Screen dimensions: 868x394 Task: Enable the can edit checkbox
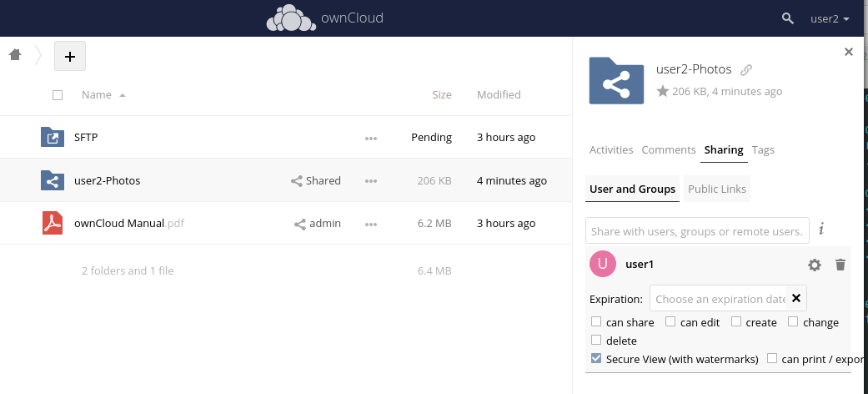pos(670,321)
